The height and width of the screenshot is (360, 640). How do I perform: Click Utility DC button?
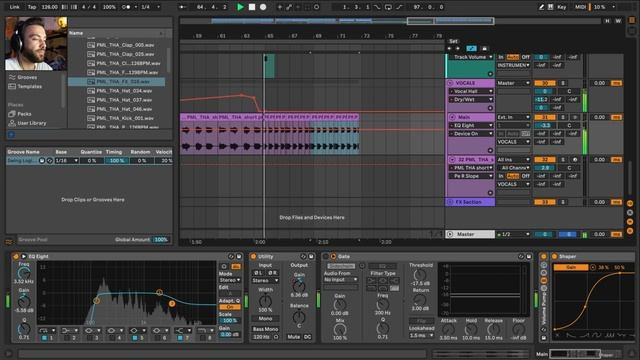(x=307, y=337)
